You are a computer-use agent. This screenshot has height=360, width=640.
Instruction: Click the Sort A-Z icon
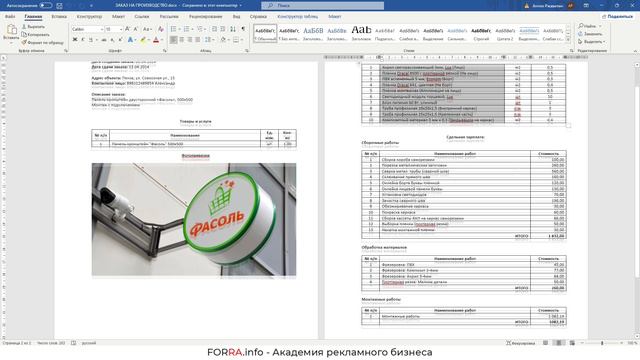click(233, 29)
